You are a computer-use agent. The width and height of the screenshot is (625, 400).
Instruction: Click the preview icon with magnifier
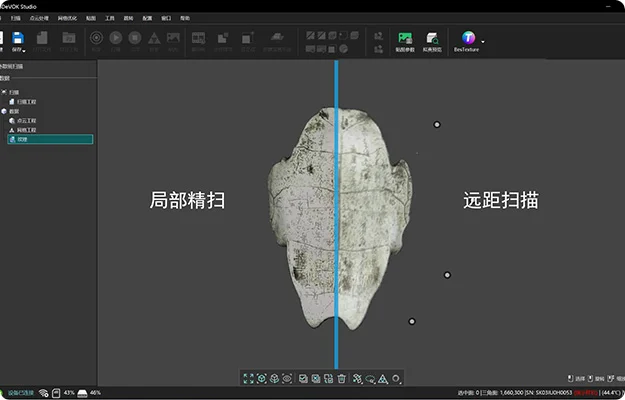click(432, 38)
